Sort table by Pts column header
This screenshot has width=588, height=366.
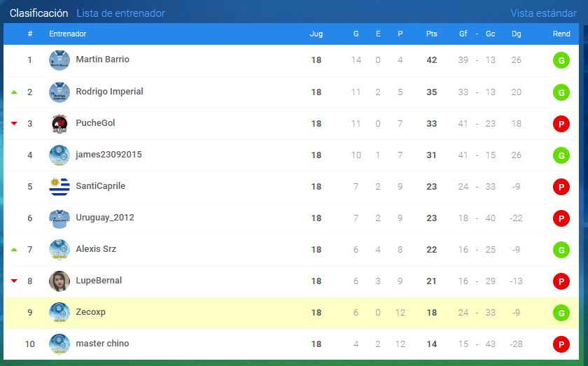click(432, 34)
